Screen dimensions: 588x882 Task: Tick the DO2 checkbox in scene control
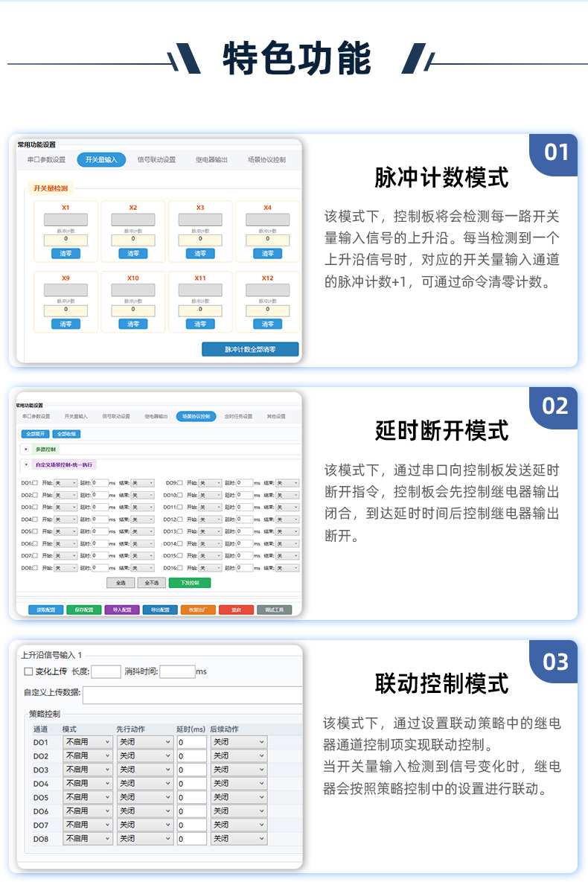(x=36, y=495)
